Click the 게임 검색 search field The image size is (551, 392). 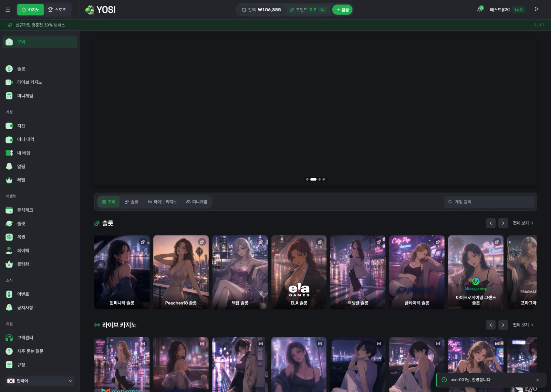point(489,202)
